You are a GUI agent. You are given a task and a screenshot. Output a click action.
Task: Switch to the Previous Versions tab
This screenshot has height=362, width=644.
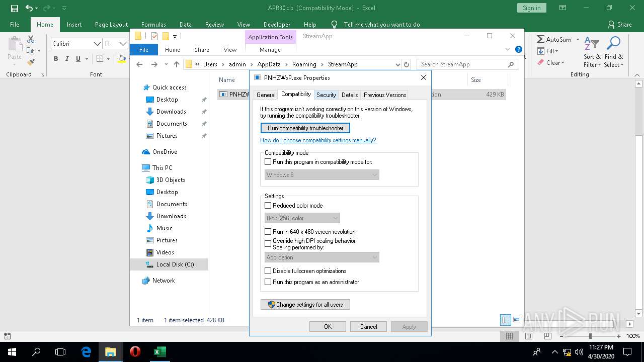tap(385, 95)
